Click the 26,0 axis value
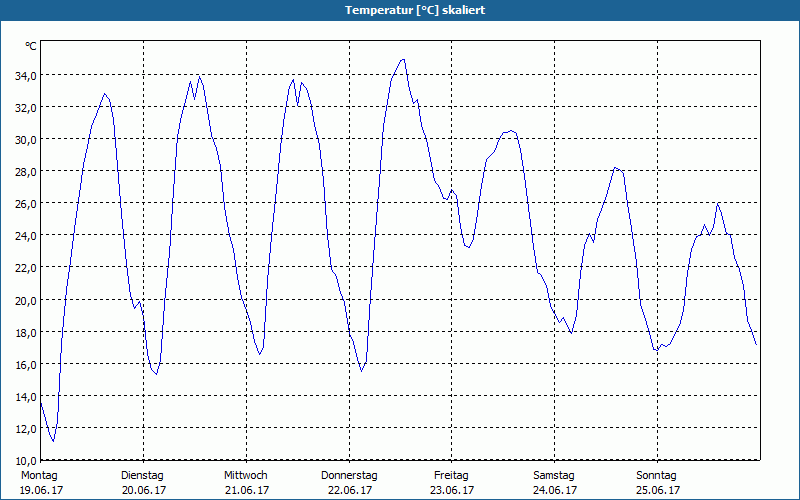Image resolution: width=800 pixels, height=500 pixels. (26, 204)
